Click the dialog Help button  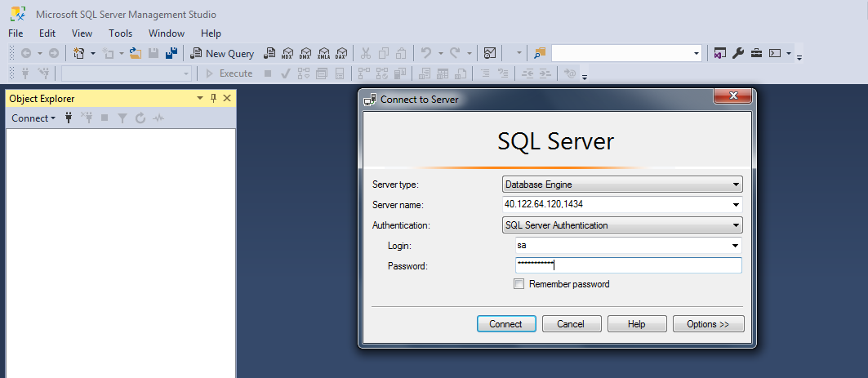click(637, 324)
